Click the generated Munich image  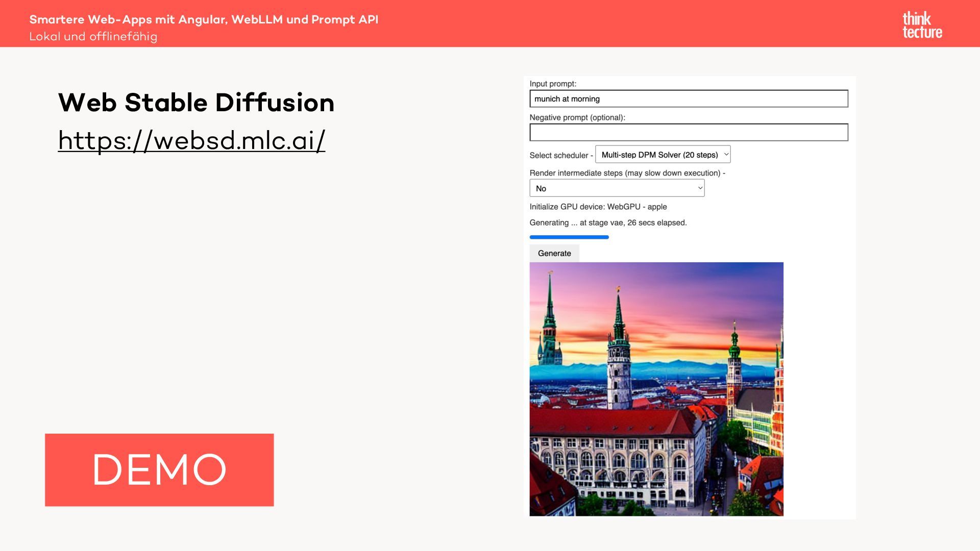click(656, 389)
